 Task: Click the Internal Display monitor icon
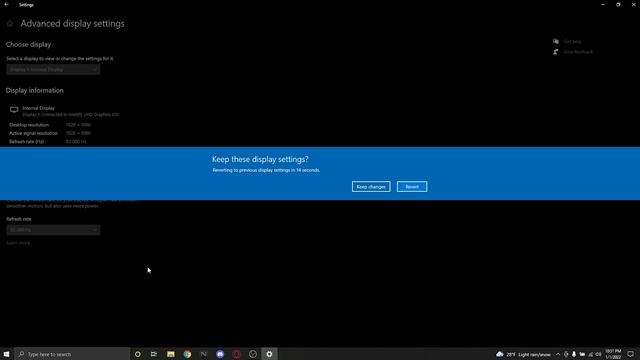tap(14, 110)
